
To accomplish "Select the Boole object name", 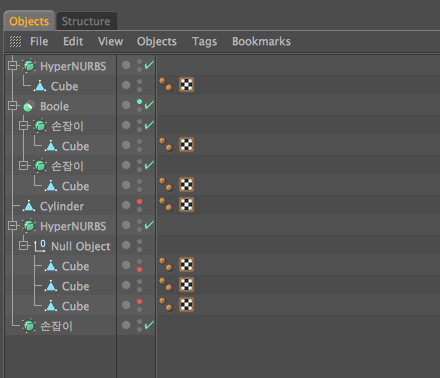I will [54, 106].
